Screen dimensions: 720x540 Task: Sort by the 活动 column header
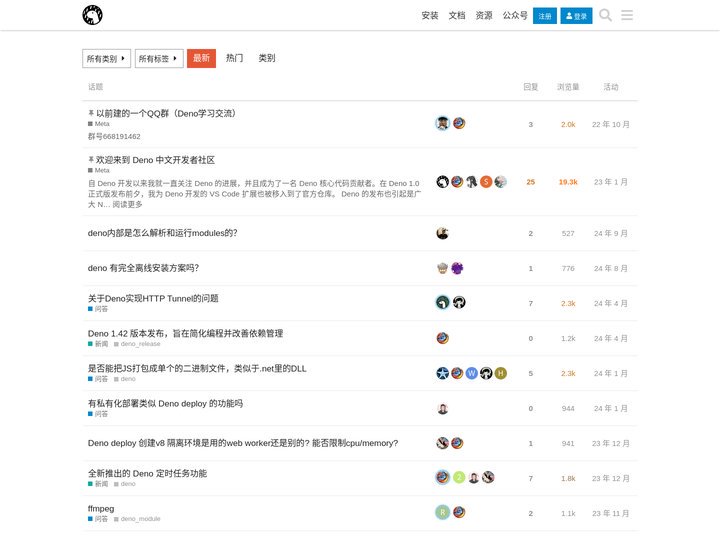click(611, 87)
